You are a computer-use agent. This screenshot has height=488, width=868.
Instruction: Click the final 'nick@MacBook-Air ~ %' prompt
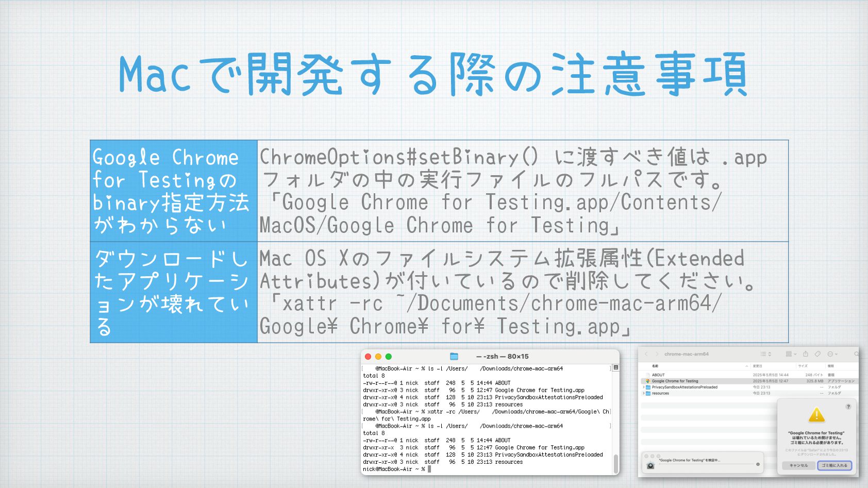click(394, 469)
